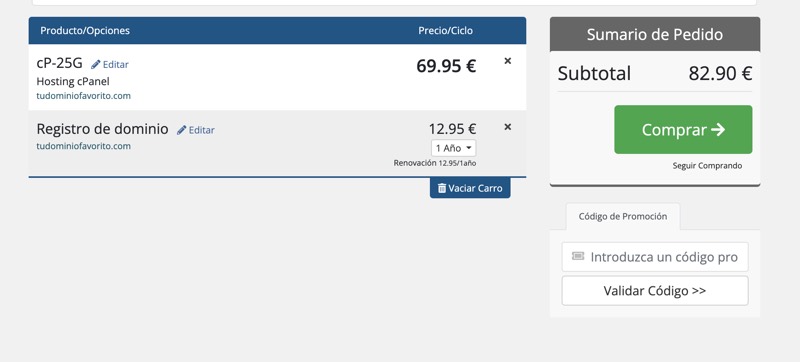Click the ticket icon in the promo code field

tap(578, 256)
